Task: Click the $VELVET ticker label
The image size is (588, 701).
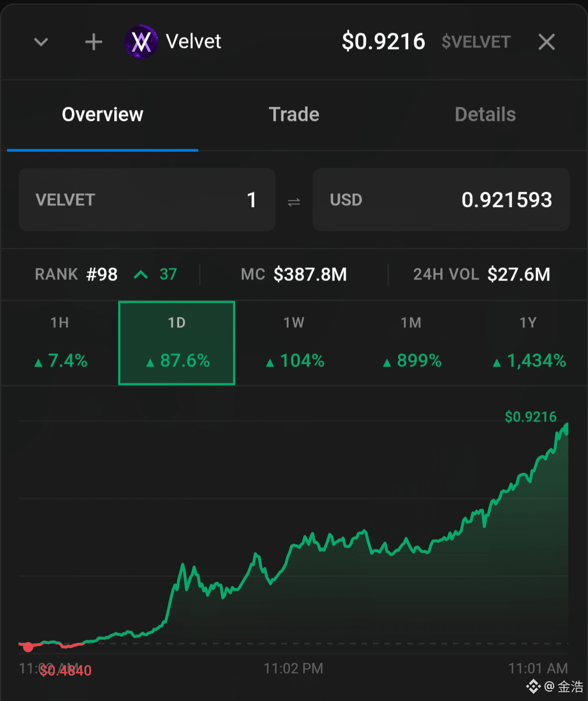Action: (x=476, y=42)
